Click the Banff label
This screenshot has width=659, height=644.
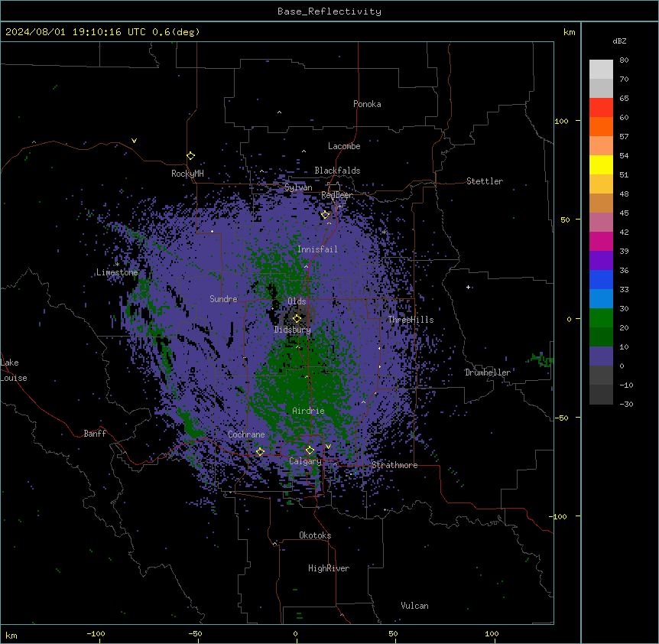pos(95,434)
